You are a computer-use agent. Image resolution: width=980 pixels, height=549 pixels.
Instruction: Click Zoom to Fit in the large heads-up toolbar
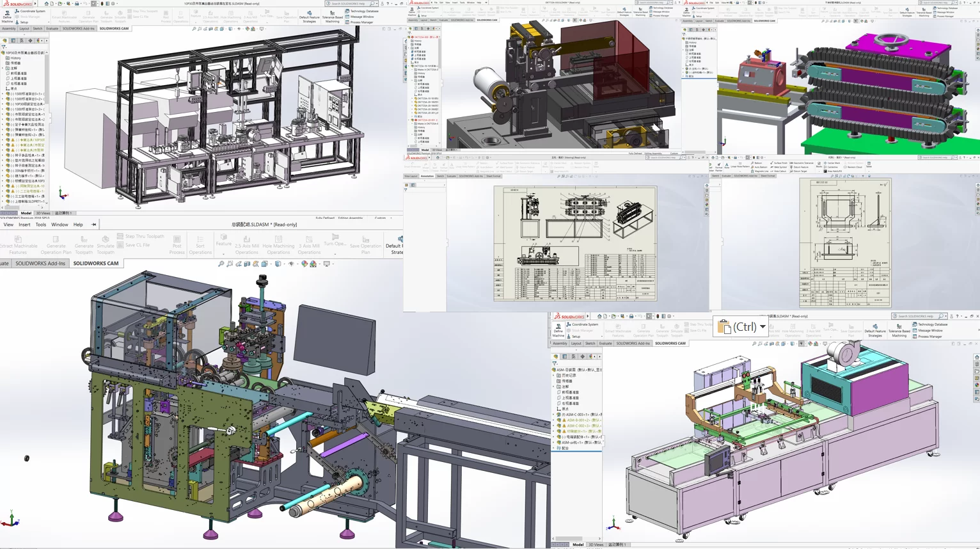[221, 264]
